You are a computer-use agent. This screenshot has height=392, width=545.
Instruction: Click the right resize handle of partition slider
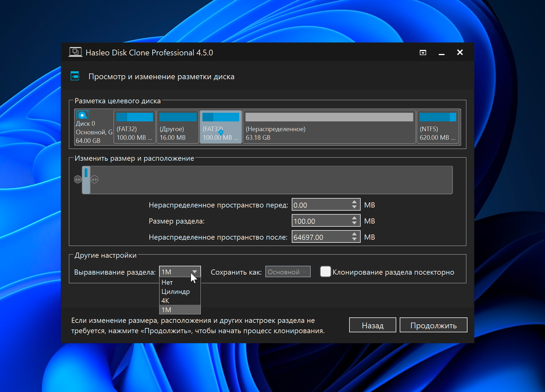click(94, 180)
